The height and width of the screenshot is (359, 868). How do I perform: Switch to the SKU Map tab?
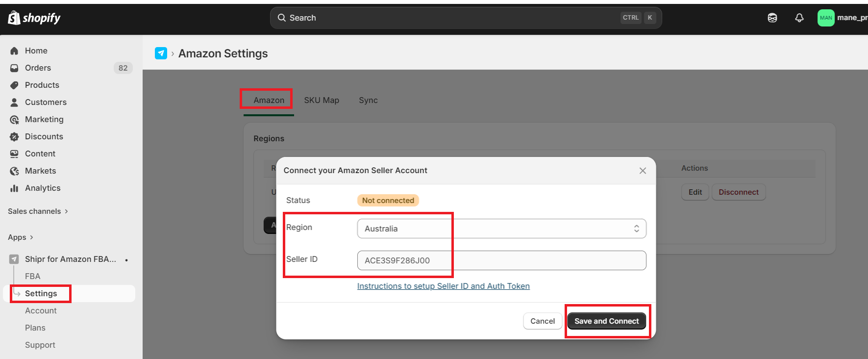[322, 100]
